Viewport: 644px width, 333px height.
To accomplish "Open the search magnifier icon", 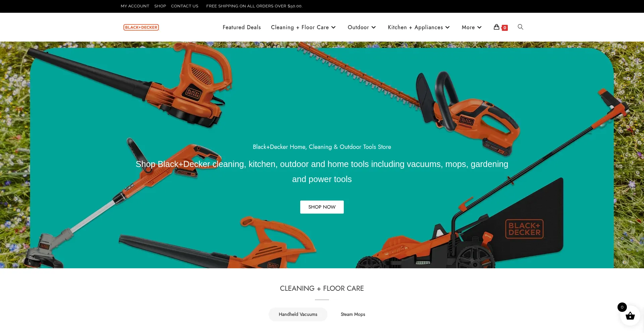I will click(x=520, y=27).
